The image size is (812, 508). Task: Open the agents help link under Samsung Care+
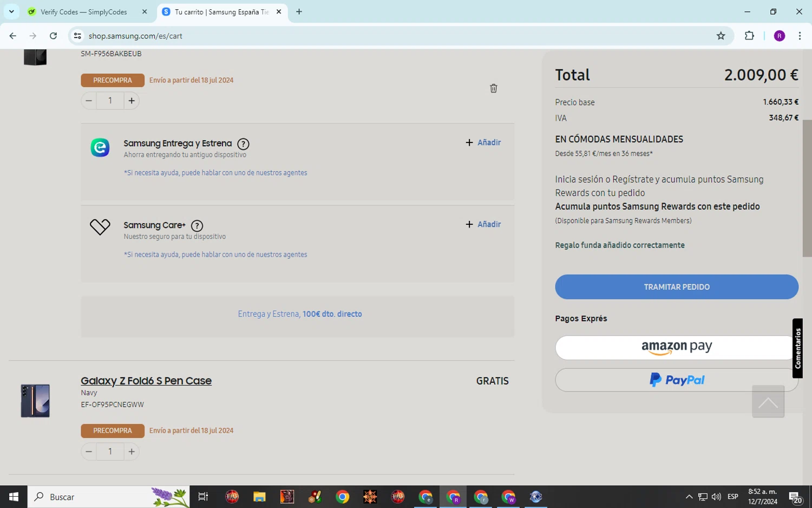point(215,255)
